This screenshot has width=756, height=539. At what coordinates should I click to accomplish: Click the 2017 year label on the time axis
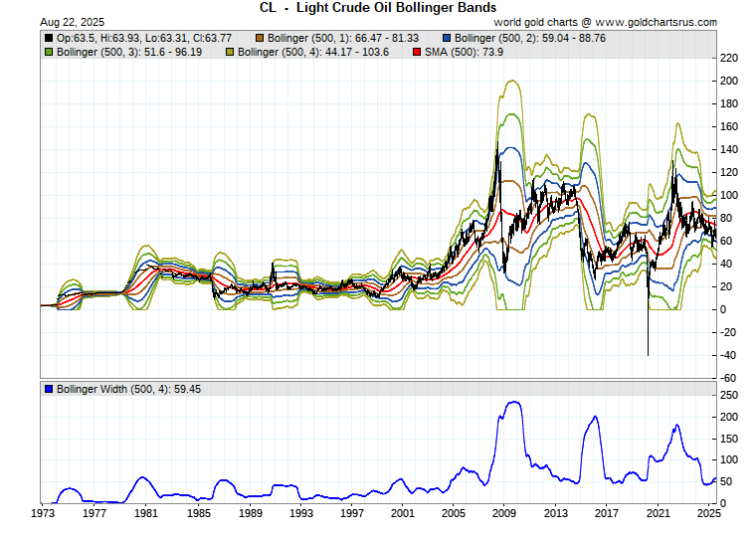click(x=607, y=513)
